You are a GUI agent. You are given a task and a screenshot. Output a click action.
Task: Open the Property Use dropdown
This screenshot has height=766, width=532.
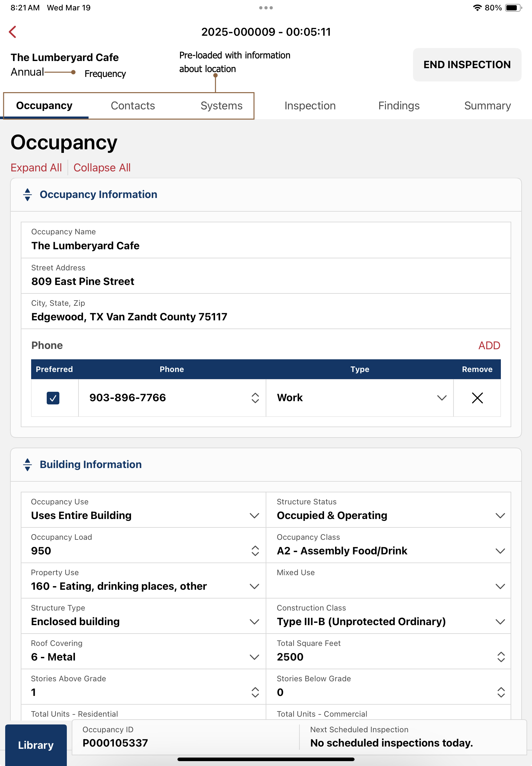click(x=144, y=581)
